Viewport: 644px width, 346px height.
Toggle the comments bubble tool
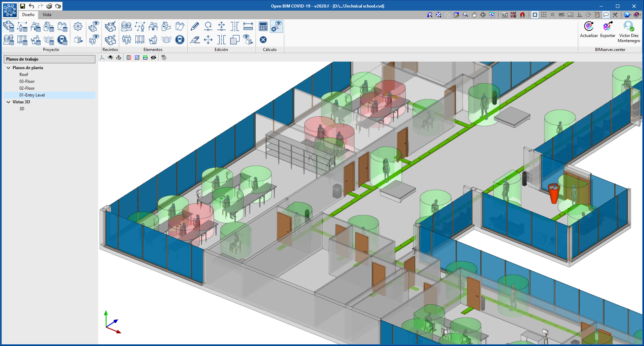(606, 15)
